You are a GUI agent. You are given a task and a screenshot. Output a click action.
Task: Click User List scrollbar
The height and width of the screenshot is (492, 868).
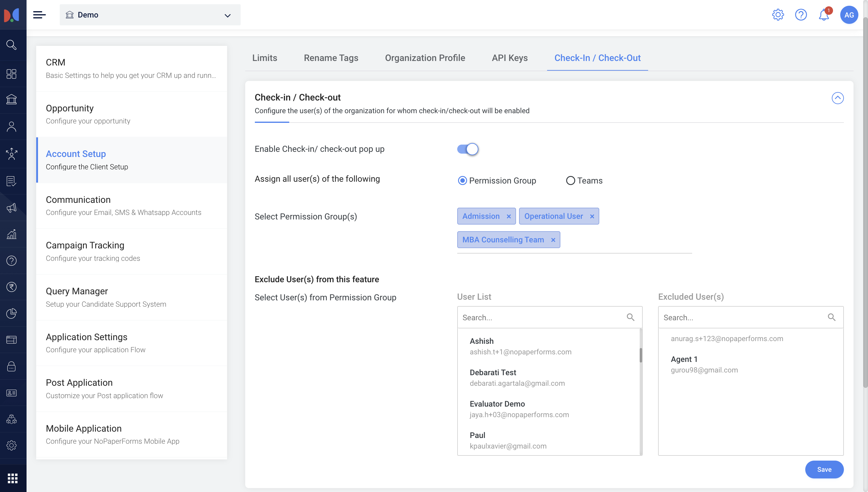tap(641, 355)
